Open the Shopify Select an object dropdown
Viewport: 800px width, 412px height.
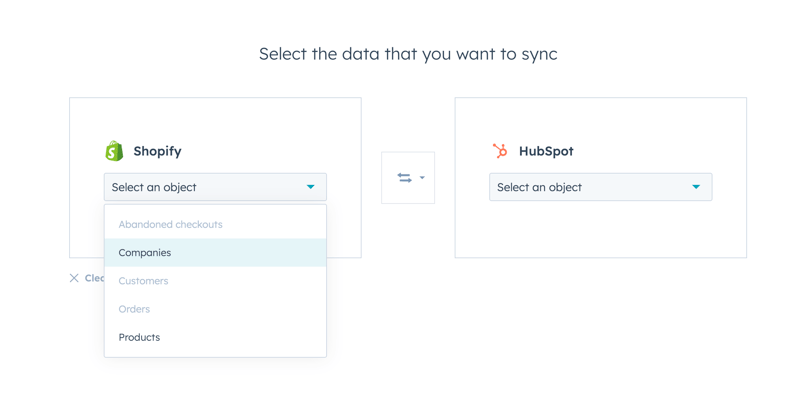[215, 187]
